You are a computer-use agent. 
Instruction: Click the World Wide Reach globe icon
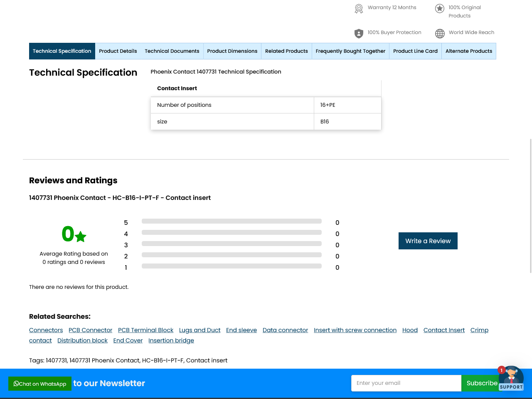tap(440, 33)
